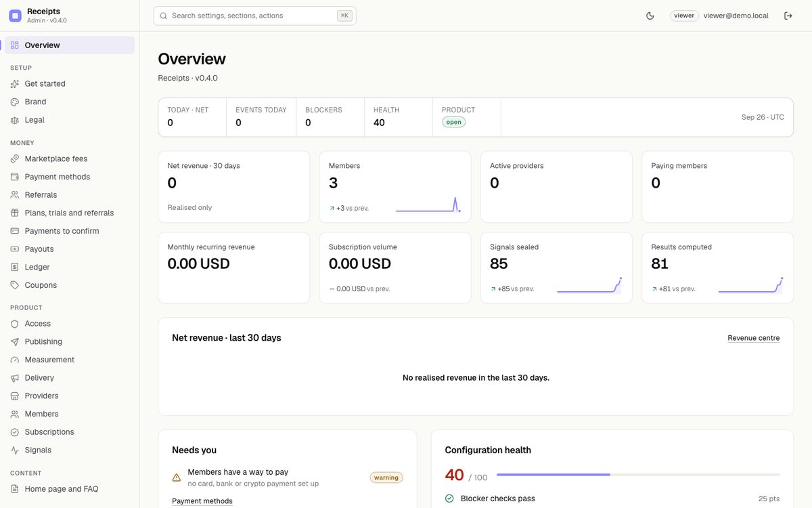The width and height of the screenshot is (812, 508).
Task: Click the Brand palette icon
Action: coord(15,102)
